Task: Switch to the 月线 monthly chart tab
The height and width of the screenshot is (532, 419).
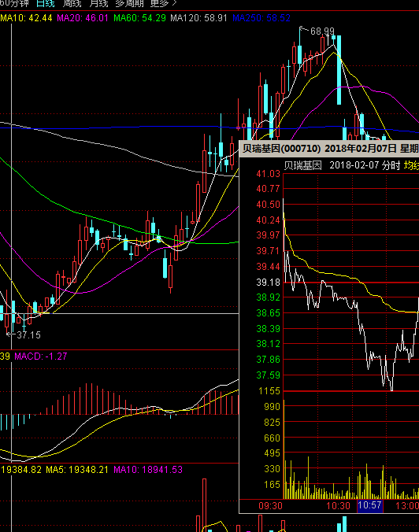Action: [x=98, y=3]
